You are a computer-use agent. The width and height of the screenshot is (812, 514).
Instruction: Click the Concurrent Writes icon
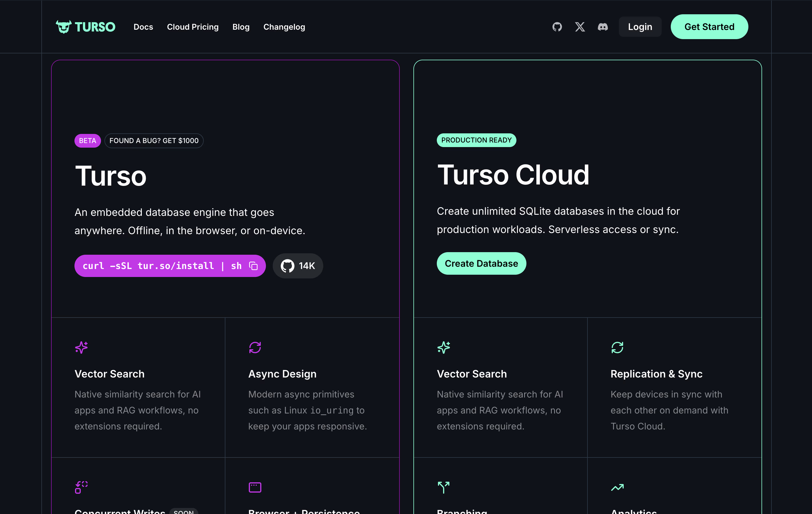tap(81, 487)
